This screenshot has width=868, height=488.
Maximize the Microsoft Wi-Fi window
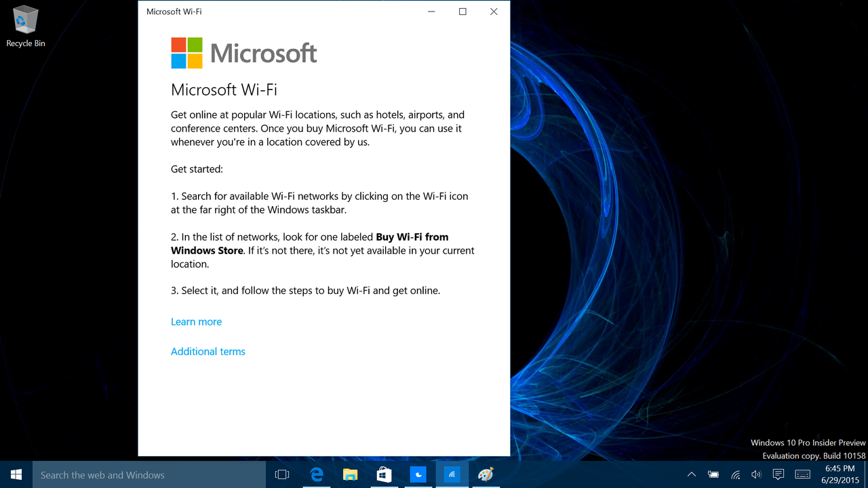[462, 12]
